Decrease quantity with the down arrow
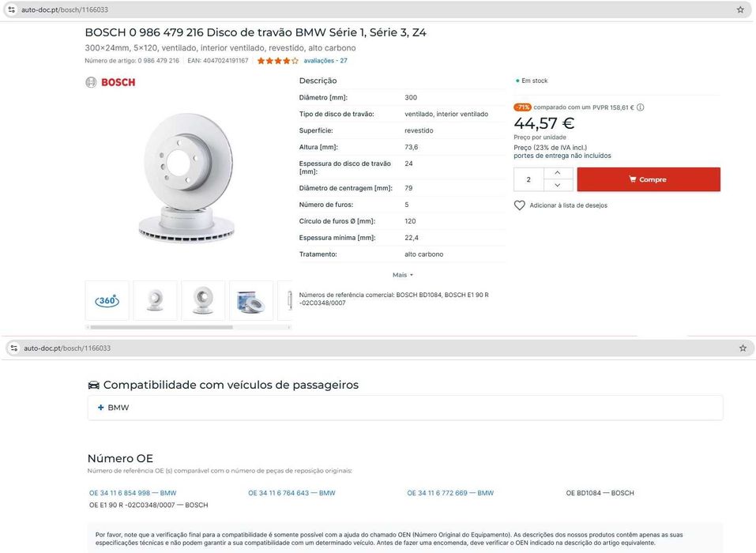The image size is (756, 553). tap(558, 185)
